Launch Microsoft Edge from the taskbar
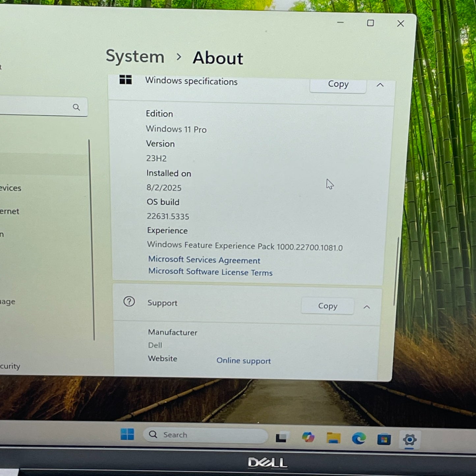Image resolution: width=476 pixels, height=476 pixels. click(x=359, y=438)
